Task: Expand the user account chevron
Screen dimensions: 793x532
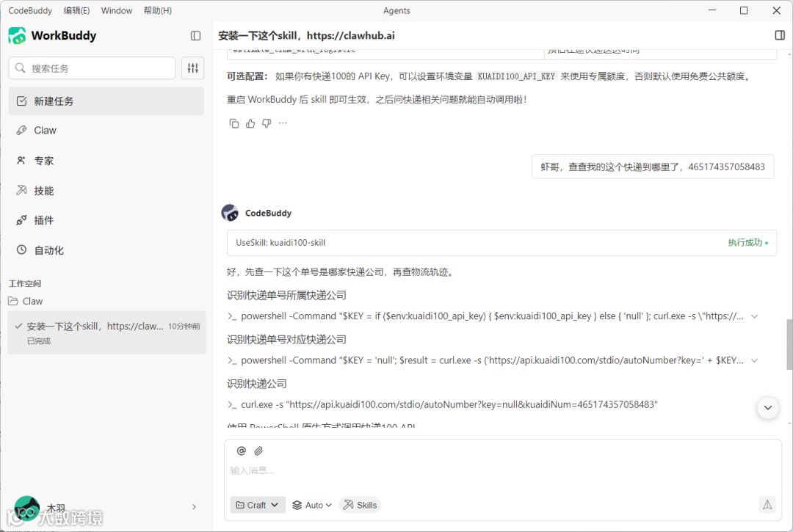Action: [x=194, y=507]
